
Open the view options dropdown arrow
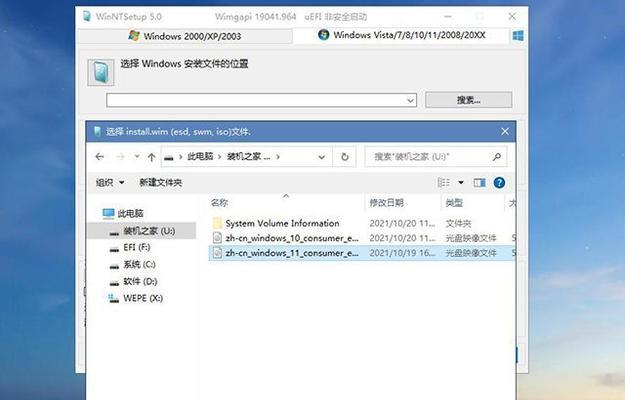[x=461, y=182]
